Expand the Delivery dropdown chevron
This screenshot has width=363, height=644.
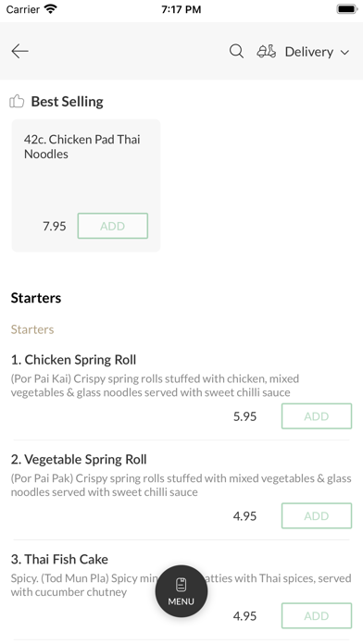tap(344, 52)
